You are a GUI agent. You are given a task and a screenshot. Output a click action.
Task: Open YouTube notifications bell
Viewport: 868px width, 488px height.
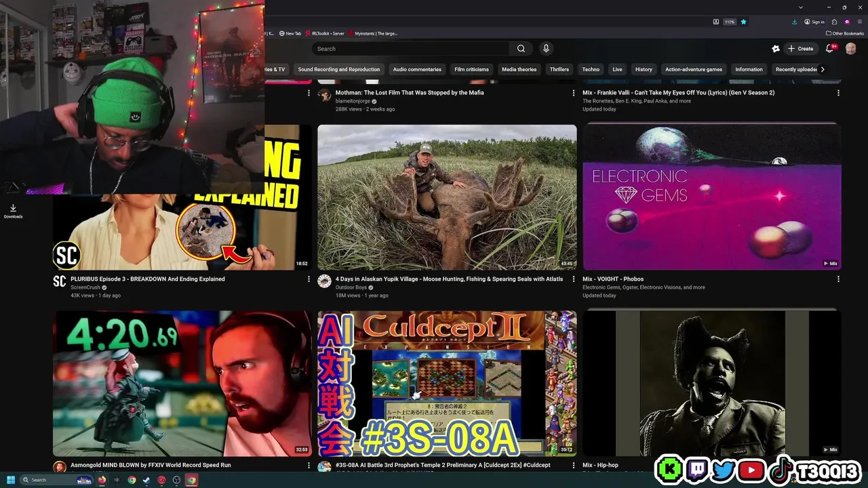(829, 49)
